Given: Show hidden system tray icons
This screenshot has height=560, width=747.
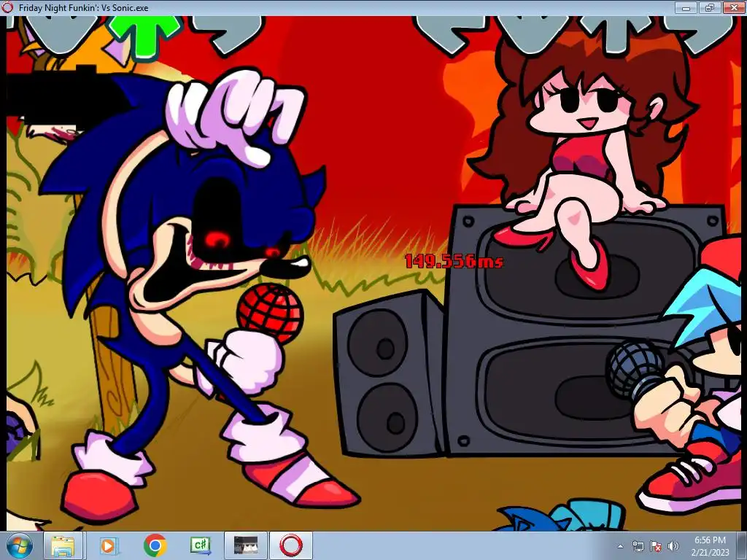Looking at the screenshot, I should (x=620, y=547).
